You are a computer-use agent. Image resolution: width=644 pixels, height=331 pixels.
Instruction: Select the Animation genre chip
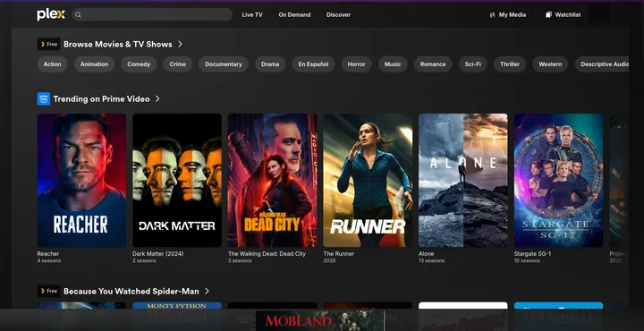[94, 64]
